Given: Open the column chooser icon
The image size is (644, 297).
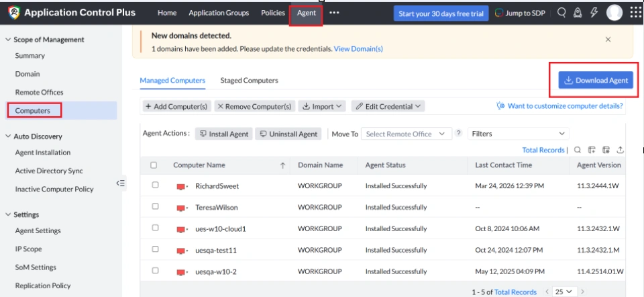Looking at the screenshot, I should tap(592, 150).
